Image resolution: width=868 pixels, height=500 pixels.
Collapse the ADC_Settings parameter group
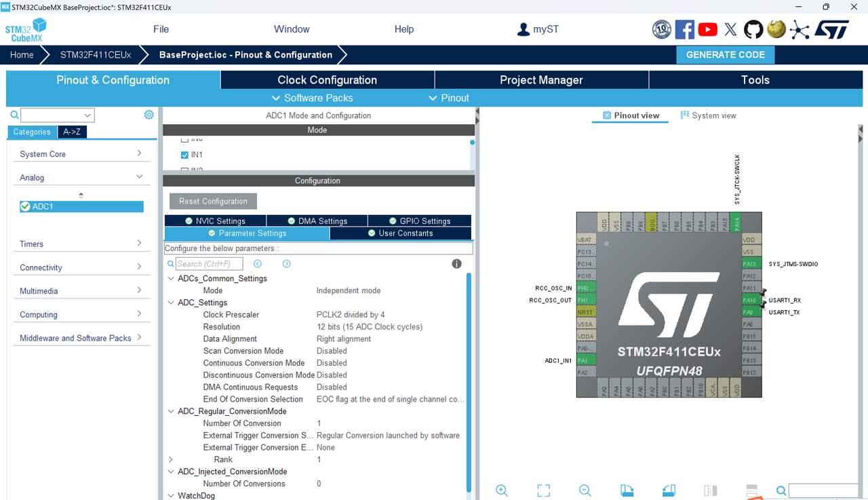(171, 303)
